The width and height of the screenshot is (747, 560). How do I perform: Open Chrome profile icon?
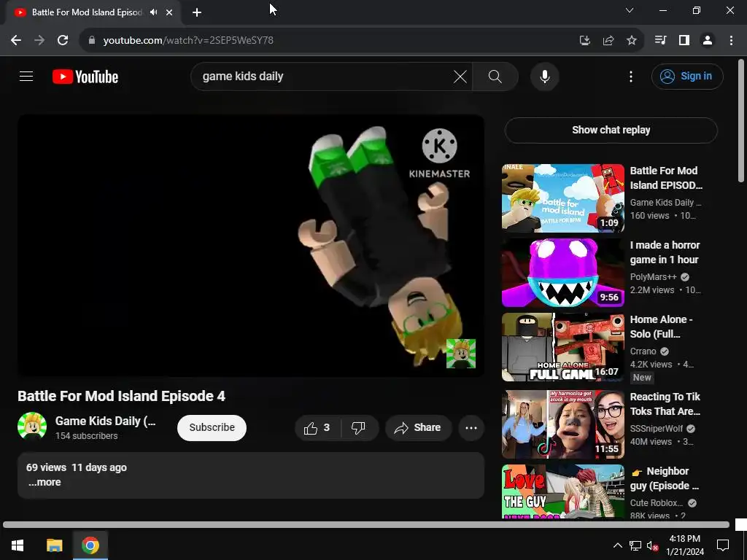click(x=708, y=41)
